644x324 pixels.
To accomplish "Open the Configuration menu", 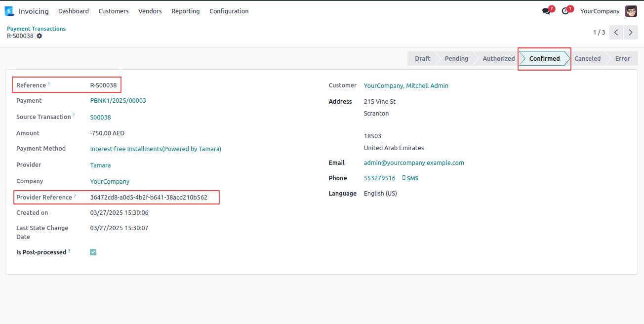I will pos(229,11).
